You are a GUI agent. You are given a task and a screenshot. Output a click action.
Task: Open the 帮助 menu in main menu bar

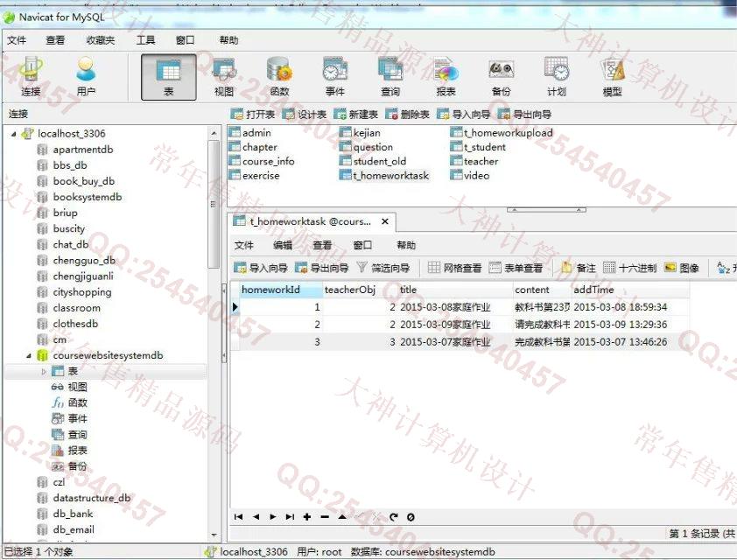click(229, 40)
